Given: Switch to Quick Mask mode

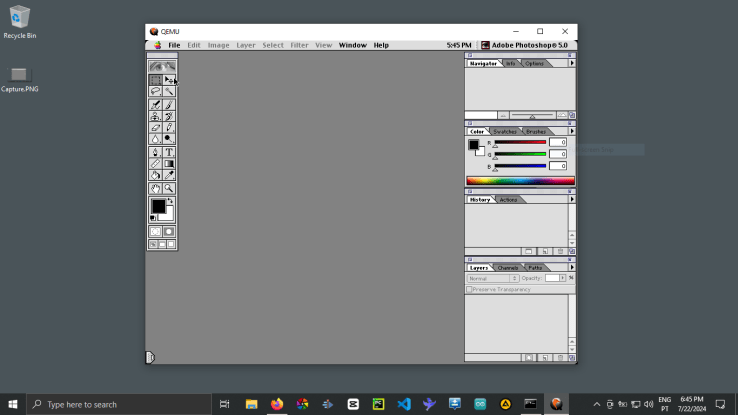Looking at the screenshot, I should (x=168, y=232).
